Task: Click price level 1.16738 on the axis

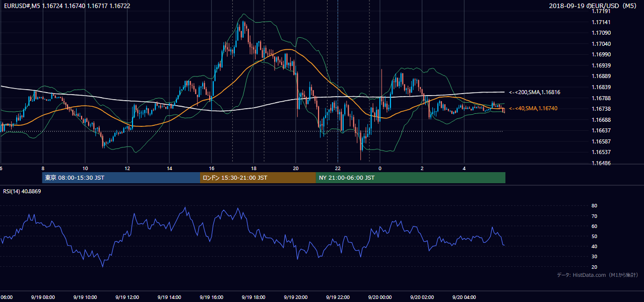Action: coord(602,109)
